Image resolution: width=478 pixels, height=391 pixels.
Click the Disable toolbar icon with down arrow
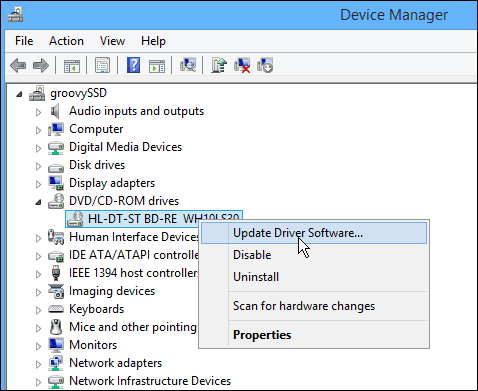click(x=265, y=65)
